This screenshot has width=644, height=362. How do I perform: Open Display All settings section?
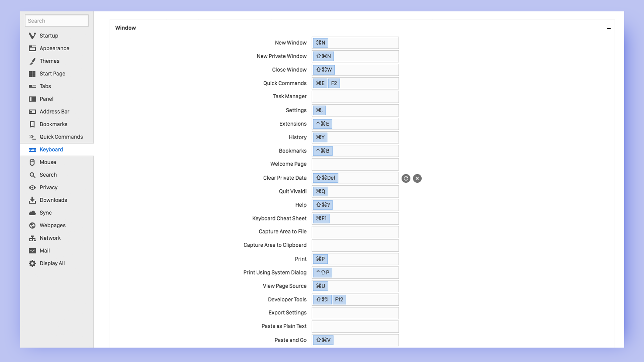tap(52, 263)
